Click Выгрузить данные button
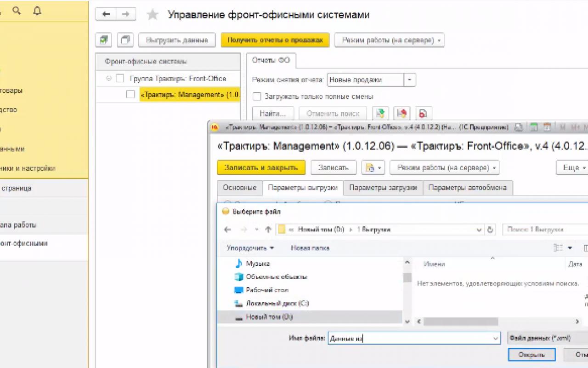Image resolution: width=588 pixels, height=368 pixels. point(177,40)
